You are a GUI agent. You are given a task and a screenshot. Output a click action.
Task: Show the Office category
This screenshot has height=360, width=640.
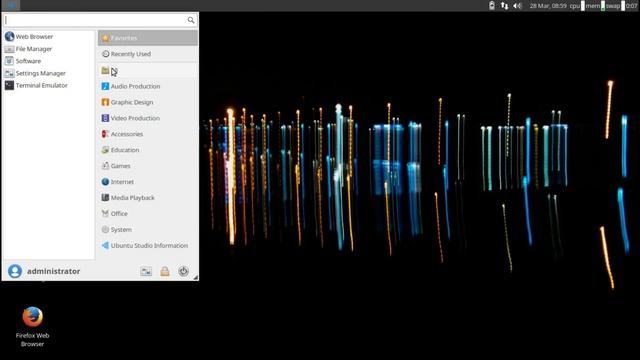(x=148, y=213)
